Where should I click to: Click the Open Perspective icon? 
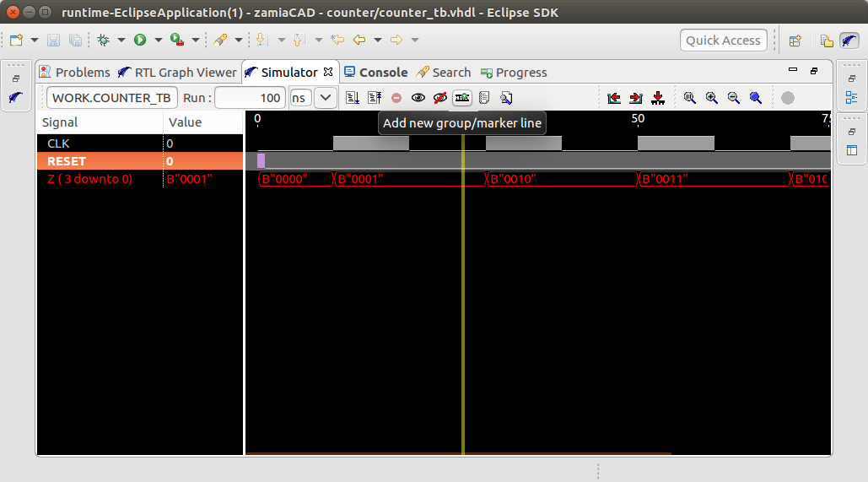[x=795, y=41]
